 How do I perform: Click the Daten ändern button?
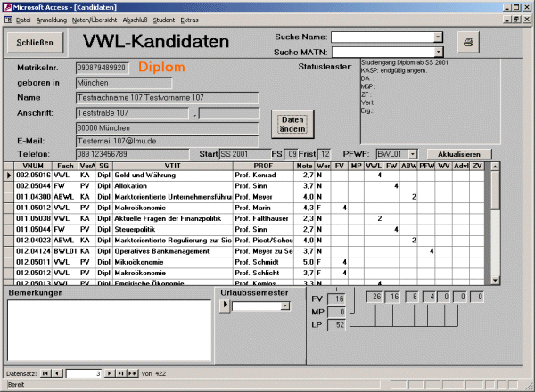coord(288,124)
